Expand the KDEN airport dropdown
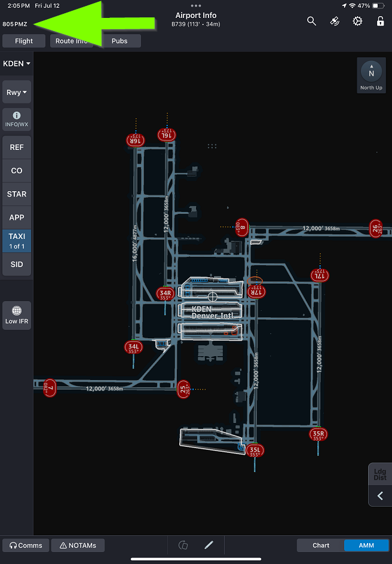The height and width of the screenshot is (564, 392). [x=17, y=63]
